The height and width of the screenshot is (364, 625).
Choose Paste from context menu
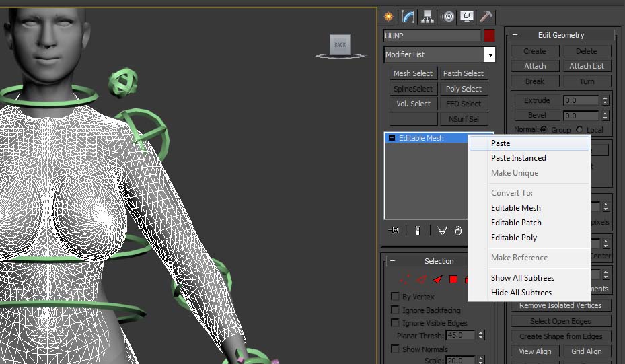click(x=529, y=143)
